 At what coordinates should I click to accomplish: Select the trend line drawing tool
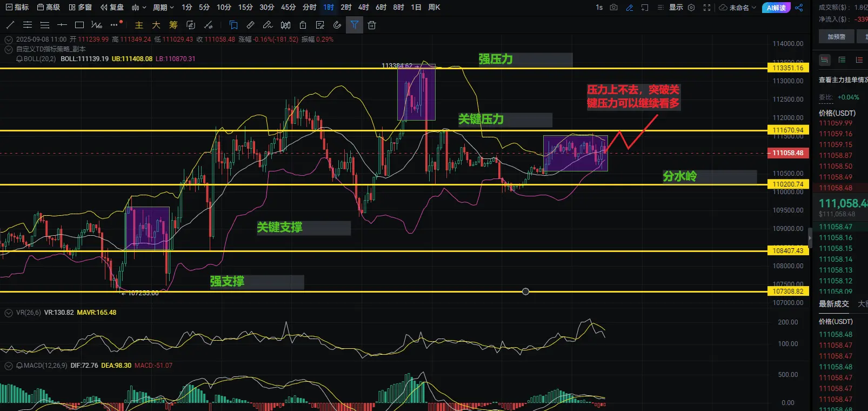coord(10,25)
